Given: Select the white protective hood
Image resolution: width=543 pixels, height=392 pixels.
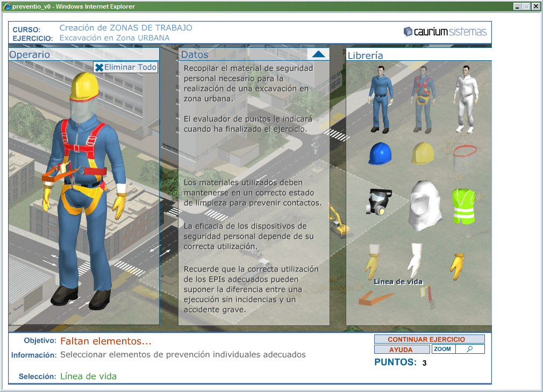Looking at the screenshot, I should tap(425, 205).
